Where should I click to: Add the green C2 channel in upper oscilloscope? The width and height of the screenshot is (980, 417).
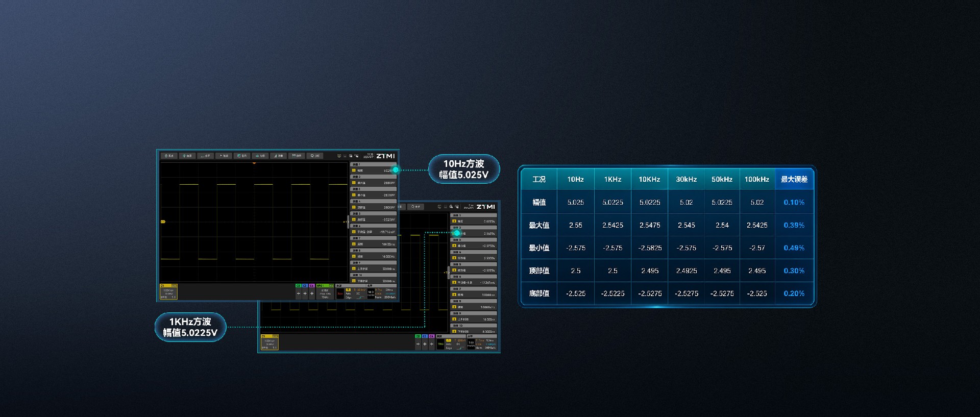[x=299, y=291]
